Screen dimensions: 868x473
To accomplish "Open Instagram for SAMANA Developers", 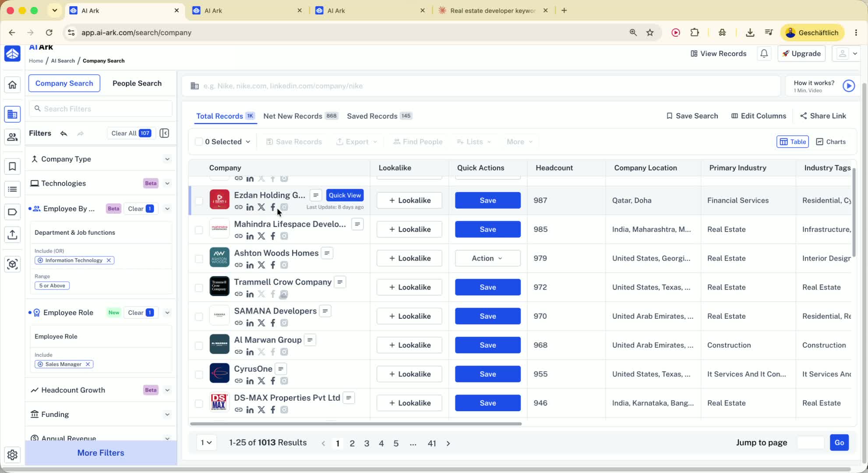I will click(284, 323).
